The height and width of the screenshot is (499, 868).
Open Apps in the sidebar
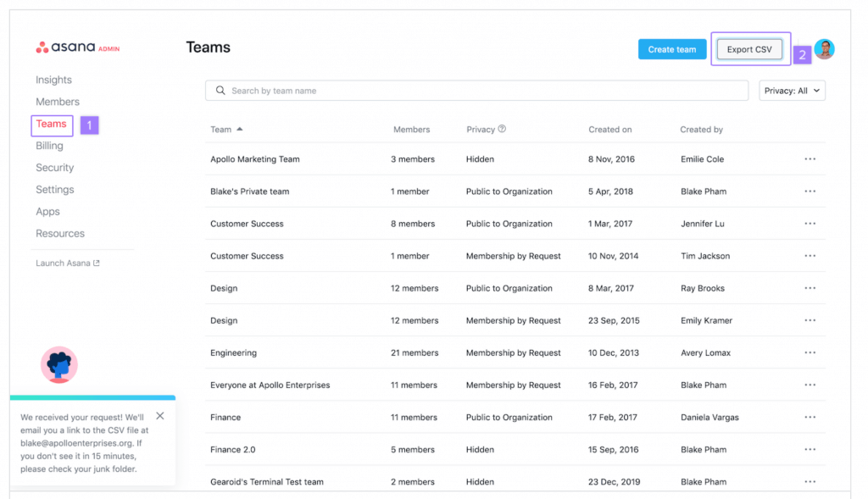click(x=47, y=211)
